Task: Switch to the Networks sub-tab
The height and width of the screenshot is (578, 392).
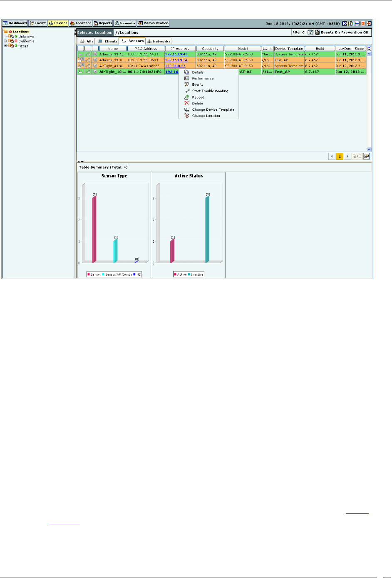Action: click(159, 41)
